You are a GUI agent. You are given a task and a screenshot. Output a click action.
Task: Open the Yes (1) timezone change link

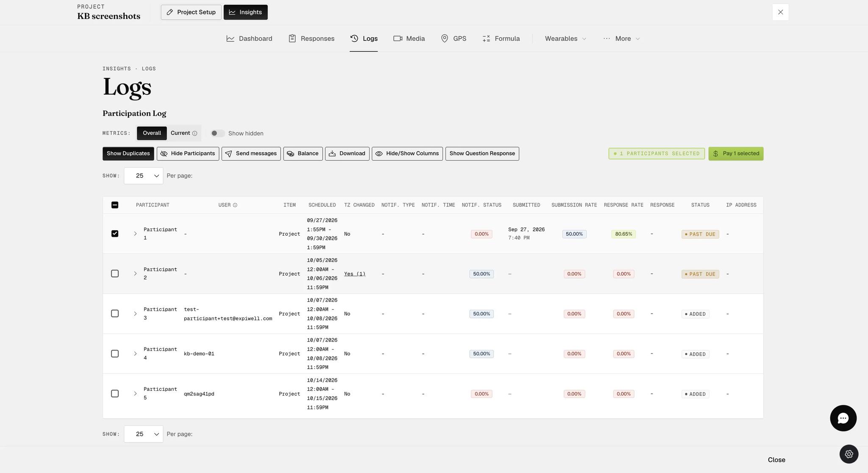355,274
